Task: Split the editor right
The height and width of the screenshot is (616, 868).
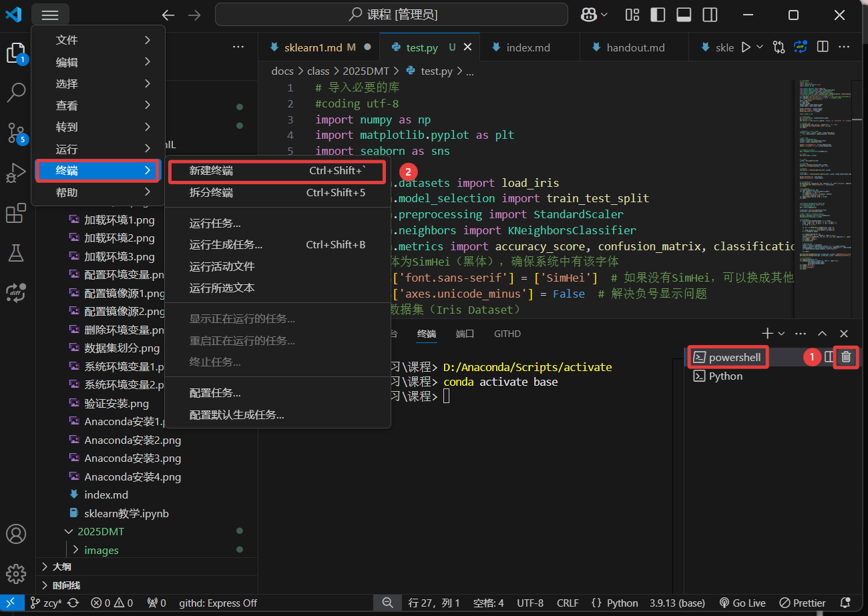Action: pyautogui.click(x=823, y=47)
